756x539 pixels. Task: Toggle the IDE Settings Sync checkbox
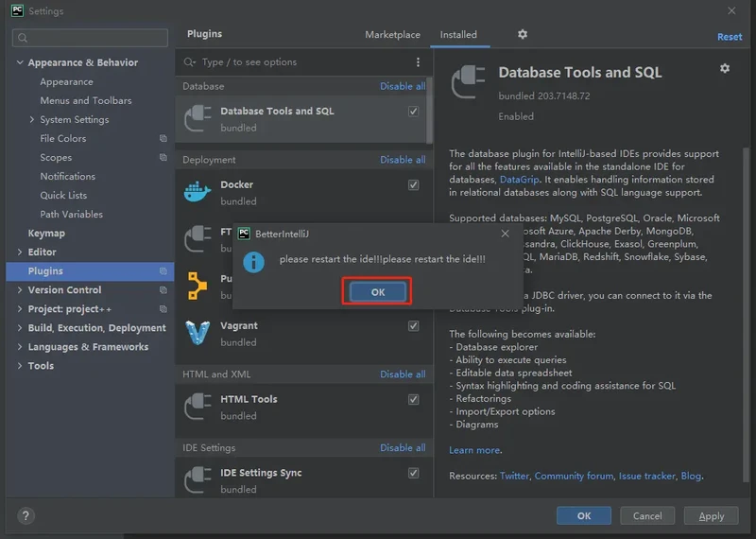tap(413, 473)
